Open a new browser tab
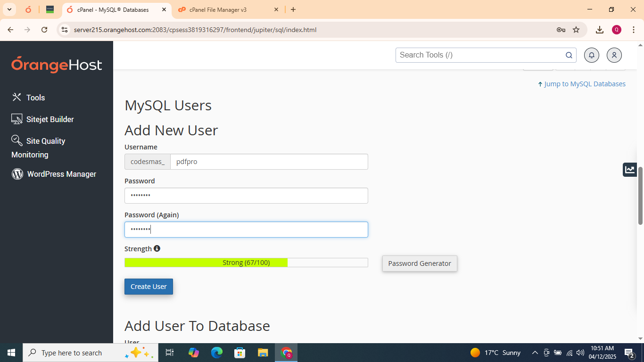Image resolution: width=644 pixels, height=362 pixels. (x=293, y=9)
